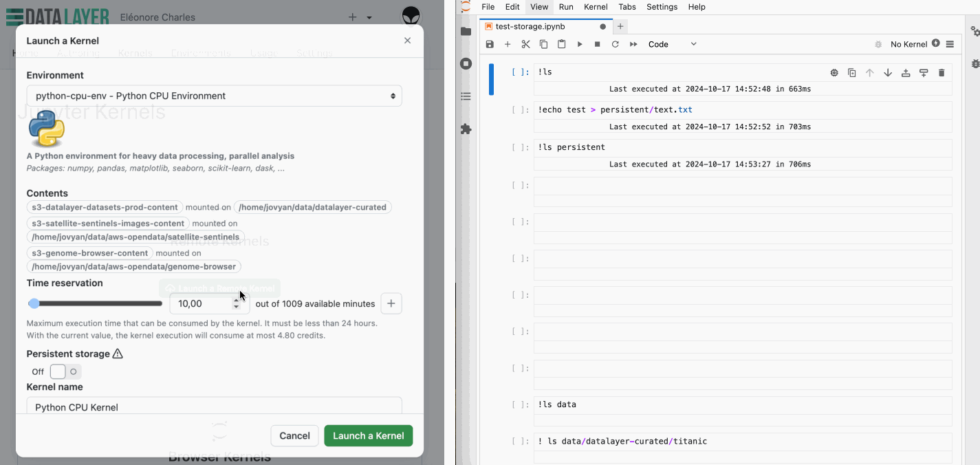The width and height of the screenshot is (980, 465).
Task: Cut the selected cell with scissors icon
Action: [525, 44]
